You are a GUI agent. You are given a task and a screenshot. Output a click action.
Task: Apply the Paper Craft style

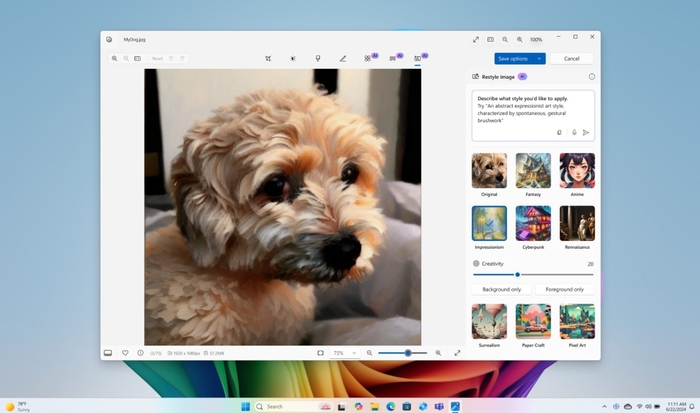click(x=533, y=321)
